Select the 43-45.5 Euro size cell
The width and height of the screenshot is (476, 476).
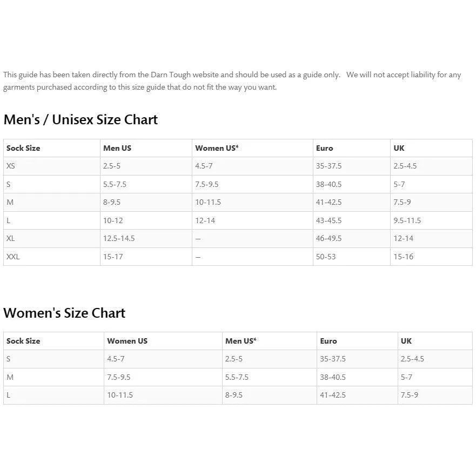pos(329,220)
